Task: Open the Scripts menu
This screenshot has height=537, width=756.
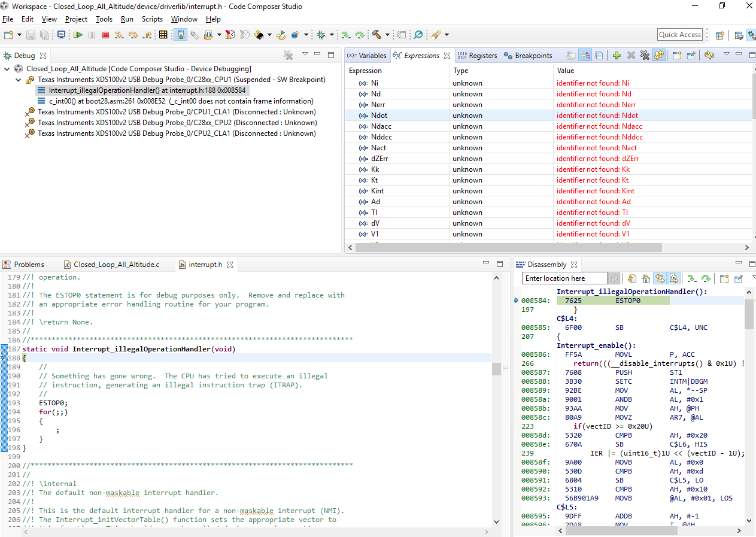Action: coord(152,19)
